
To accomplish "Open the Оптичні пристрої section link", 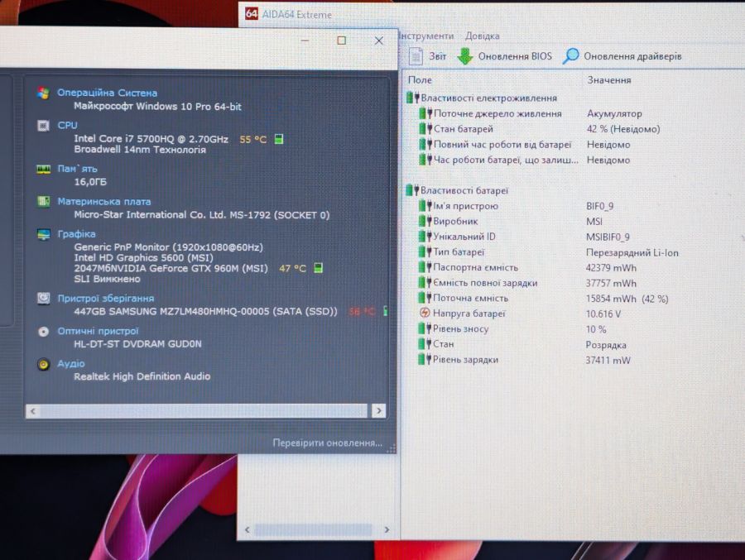I will pos(98,331).
